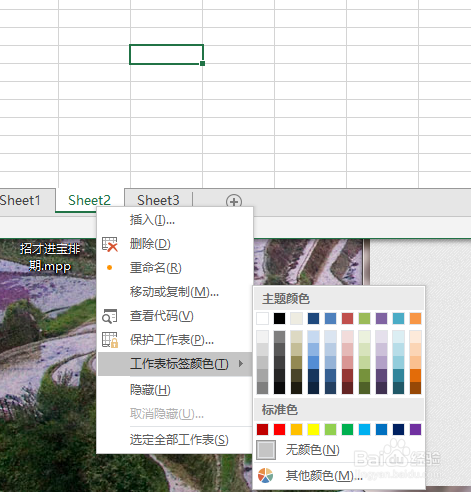
Task: Pick the orange theme color swatch
Action: tap(415, 318)
